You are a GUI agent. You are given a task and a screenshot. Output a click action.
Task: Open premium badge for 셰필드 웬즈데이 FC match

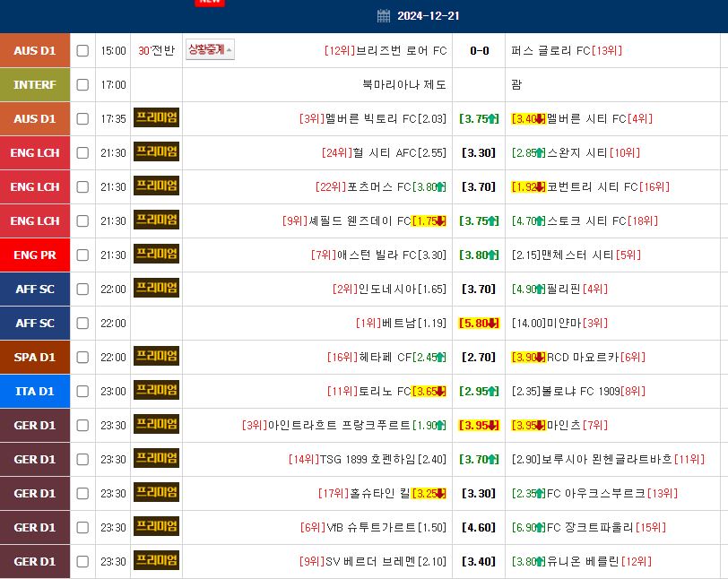(x=157, y=220)
